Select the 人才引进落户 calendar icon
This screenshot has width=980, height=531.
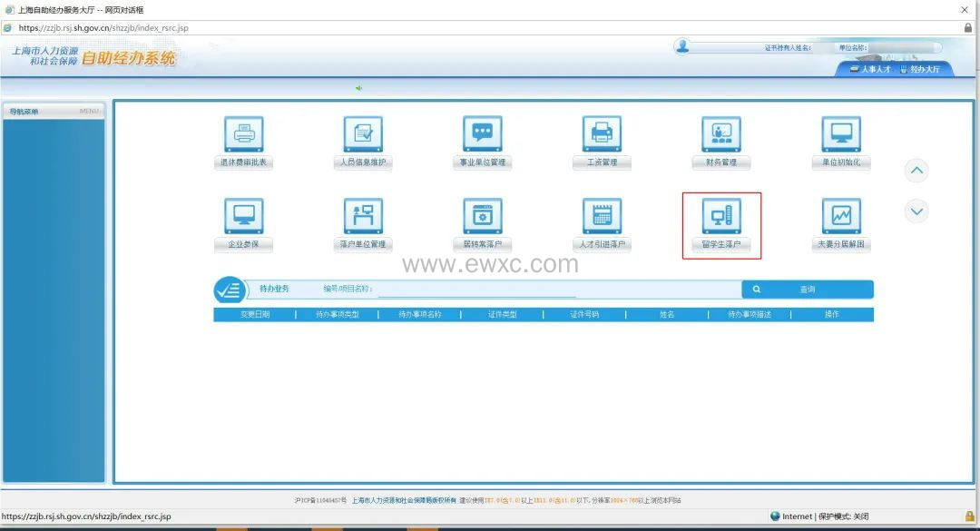point(602,216)
